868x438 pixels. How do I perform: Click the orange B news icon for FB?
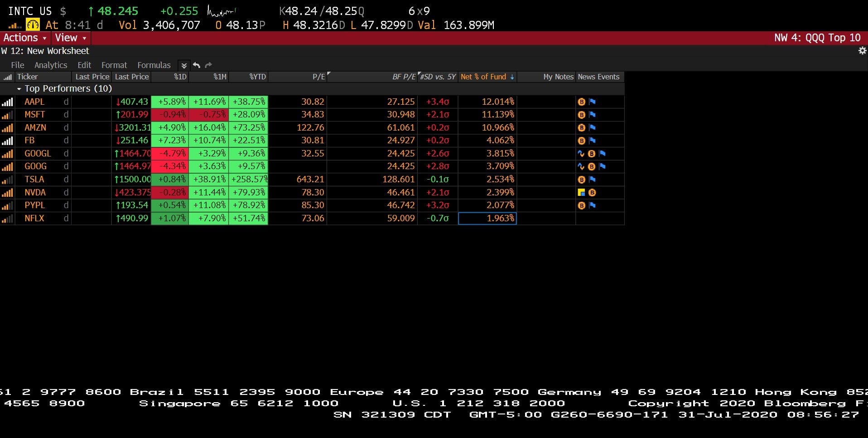pos(582,141)
